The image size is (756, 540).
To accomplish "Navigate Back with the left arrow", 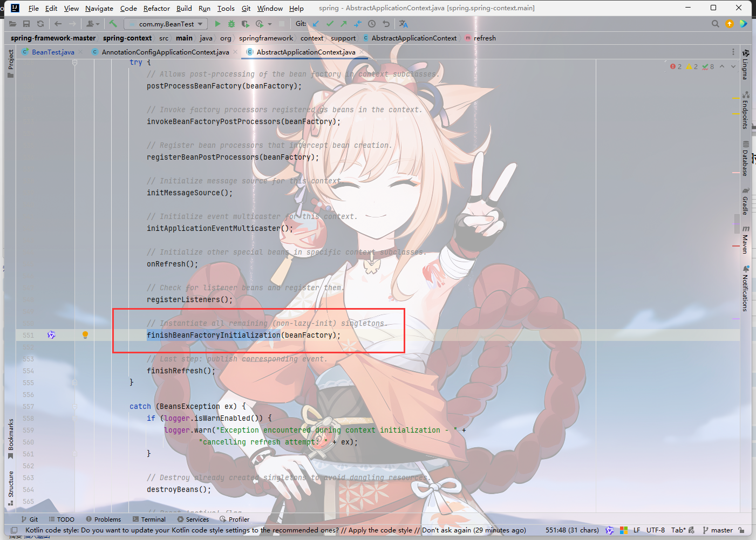I will (58, 24).
